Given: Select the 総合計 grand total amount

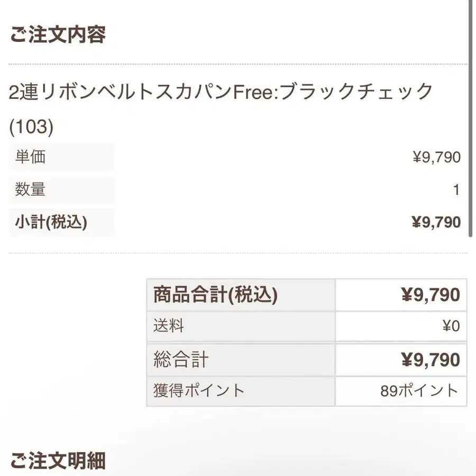Looking at the screenshot, I should (x=431, y=360).
